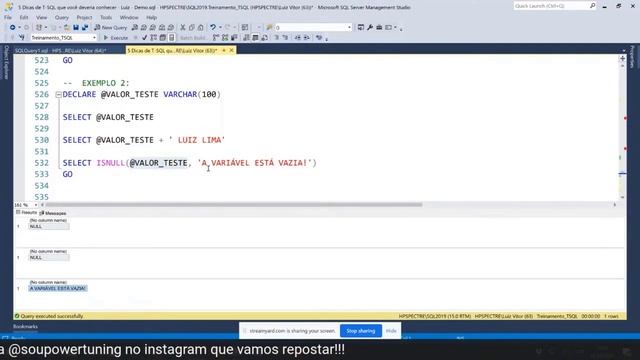The height and width of the screenshot is (360, 640).
Task: Click the horizontal scrollbar of the editor
Action: pos(234,205)
